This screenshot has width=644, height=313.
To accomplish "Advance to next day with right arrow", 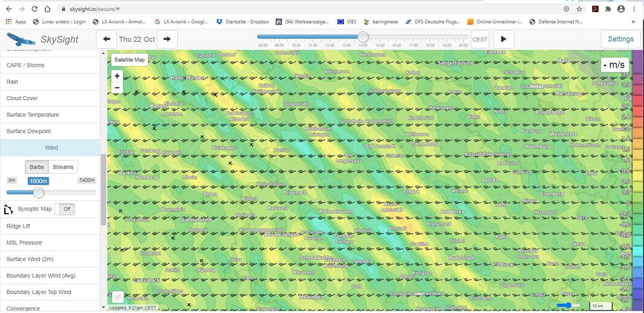I will (167, 39).
